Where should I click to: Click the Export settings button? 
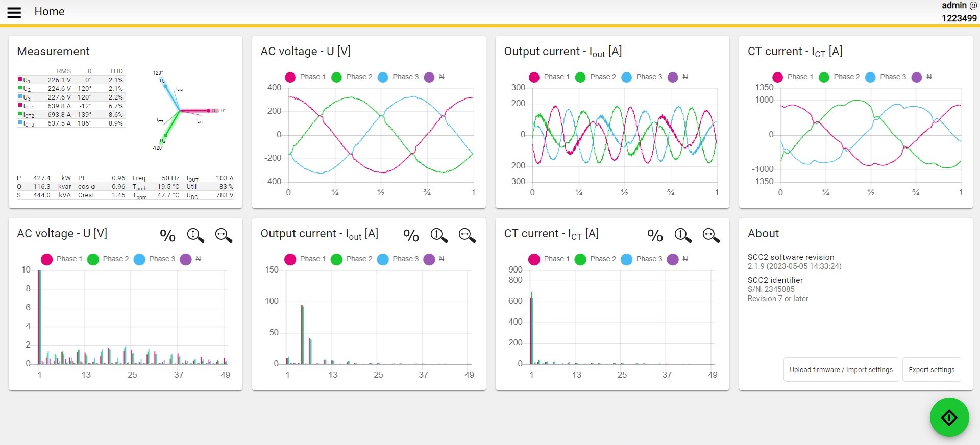pos(932,369)
